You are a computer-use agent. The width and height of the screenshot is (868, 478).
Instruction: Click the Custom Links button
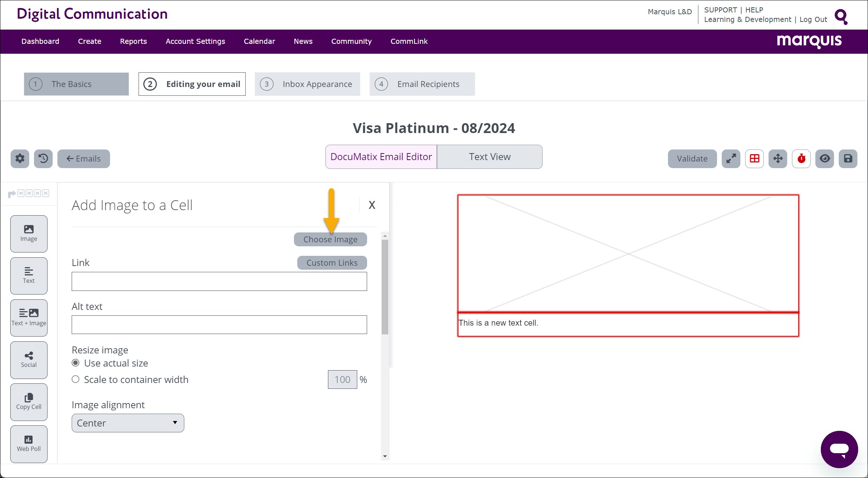pos(332,263)
